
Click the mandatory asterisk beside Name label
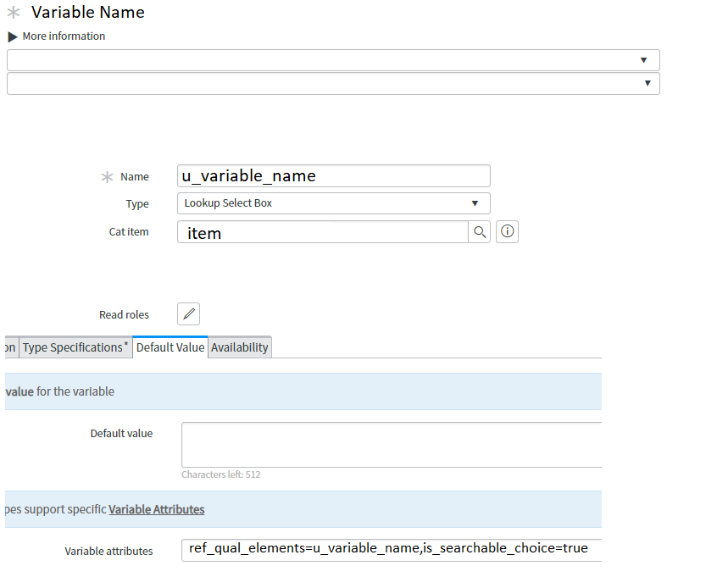click(x=107, y=177)
